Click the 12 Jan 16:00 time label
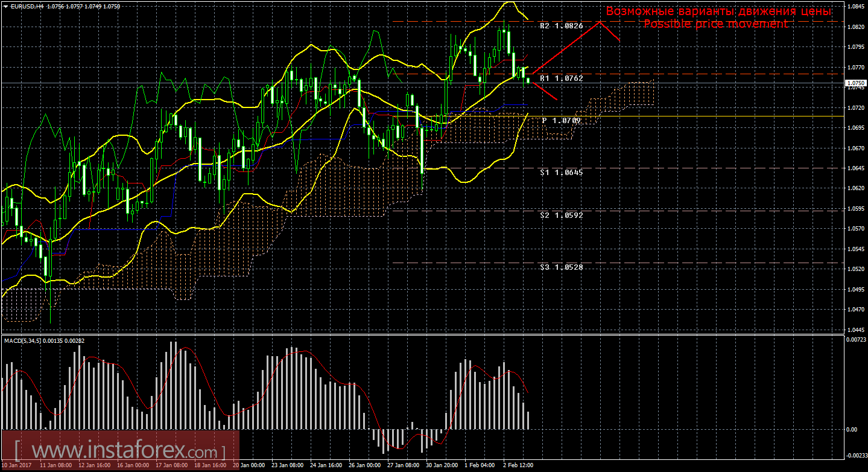868x472 pixels. tap(96, 466)
